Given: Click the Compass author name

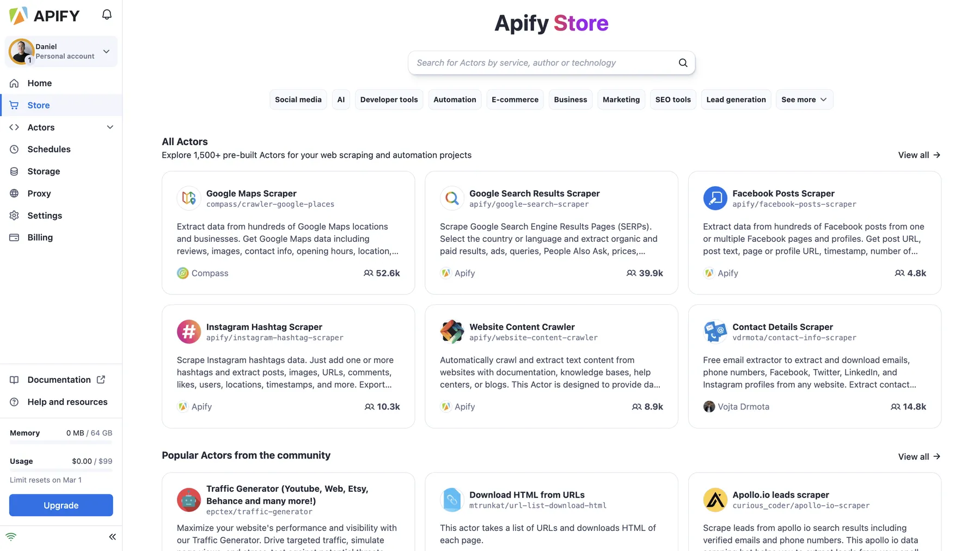Looking at the screenshot, I should tap(210, 273).
